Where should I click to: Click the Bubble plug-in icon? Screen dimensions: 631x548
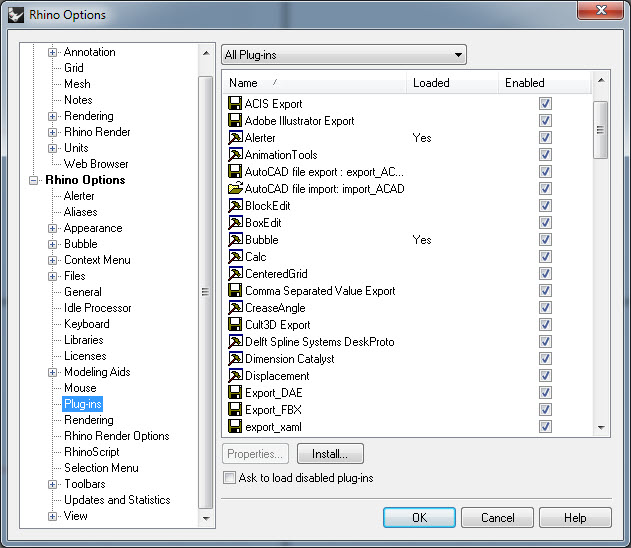tap(235, 239)
